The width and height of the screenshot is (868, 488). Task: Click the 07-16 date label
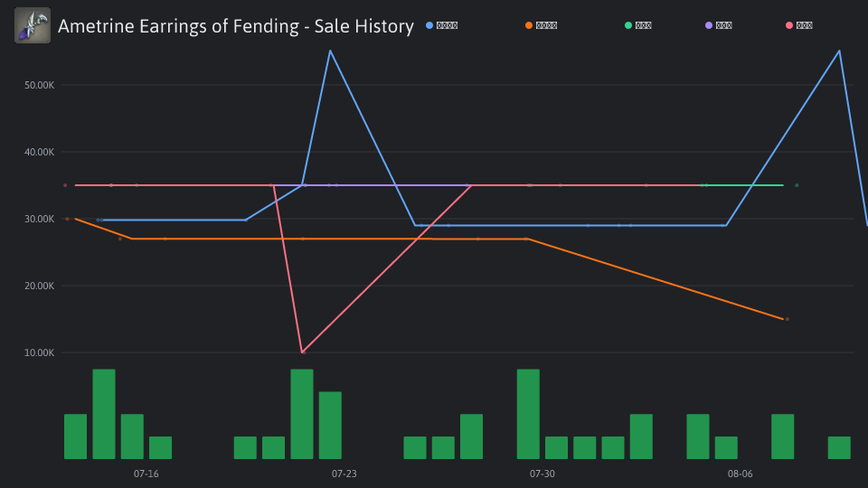click(146, 474)
